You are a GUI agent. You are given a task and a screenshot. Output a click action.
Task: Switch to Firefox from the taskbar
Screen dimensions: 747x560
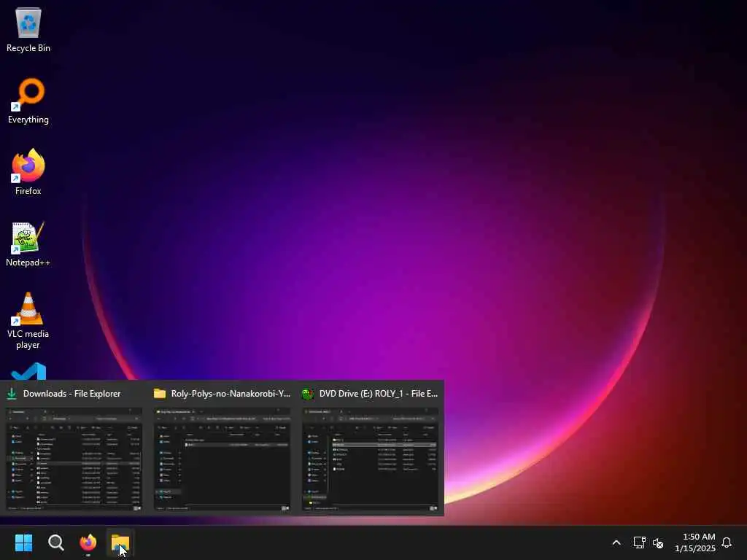coord(88,542)
